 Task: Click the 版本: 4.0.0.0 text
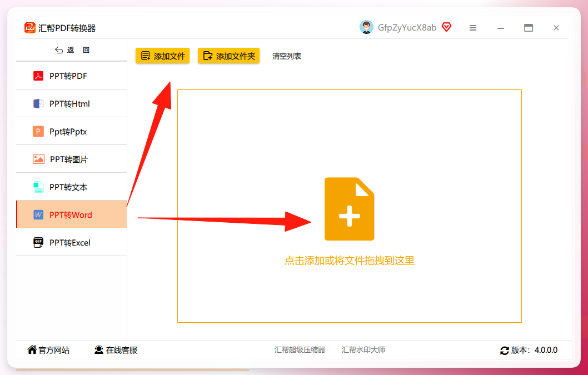(534, 350)
